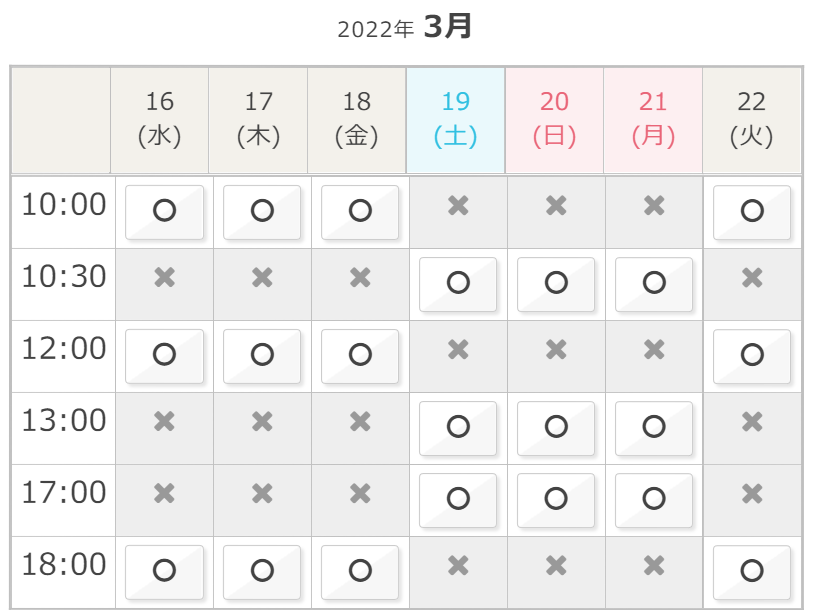Image resolution: width=819 pixels, height=610 pixels.
Task: Click the unavailable X at 13:00 Wednesday 16
Action: [164, 422]
